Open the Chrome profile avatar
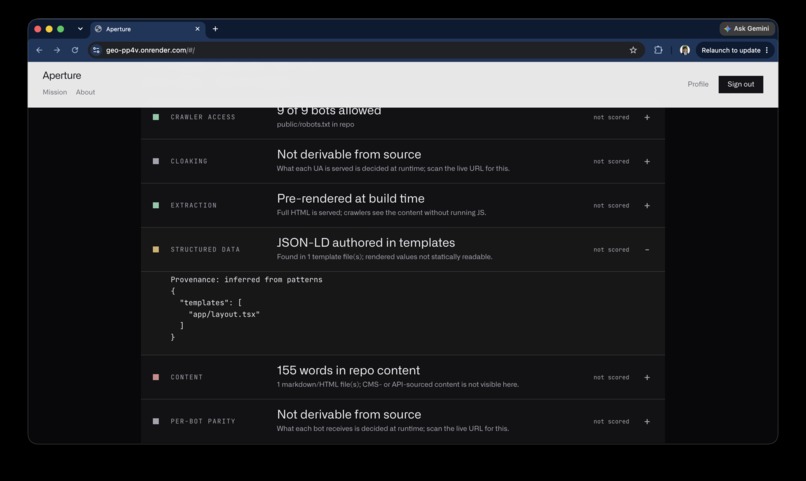Viewport: 806px width, 481px height. click(685, 50)
